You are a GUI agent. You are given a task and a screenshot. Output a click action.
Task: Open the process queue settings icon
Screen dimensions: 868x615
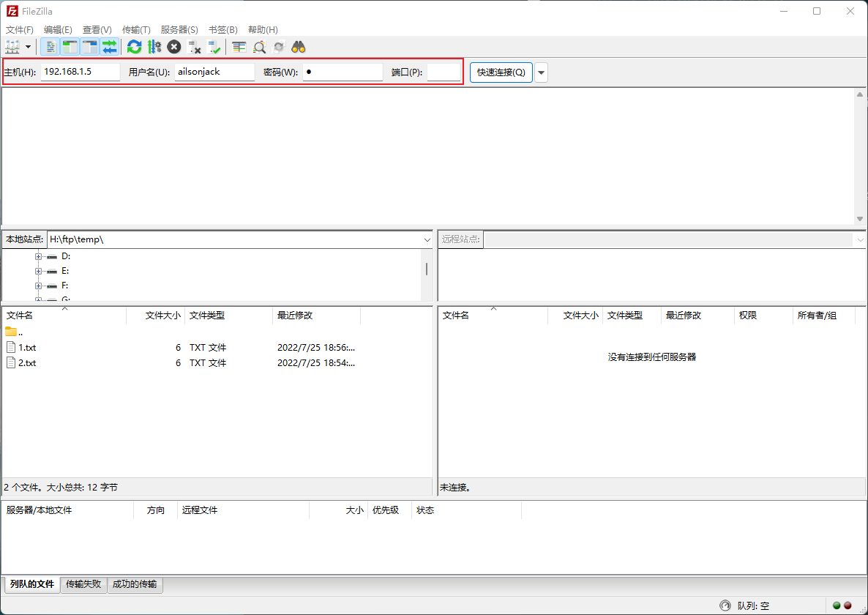pyautogui.click(x=154, y=47)
